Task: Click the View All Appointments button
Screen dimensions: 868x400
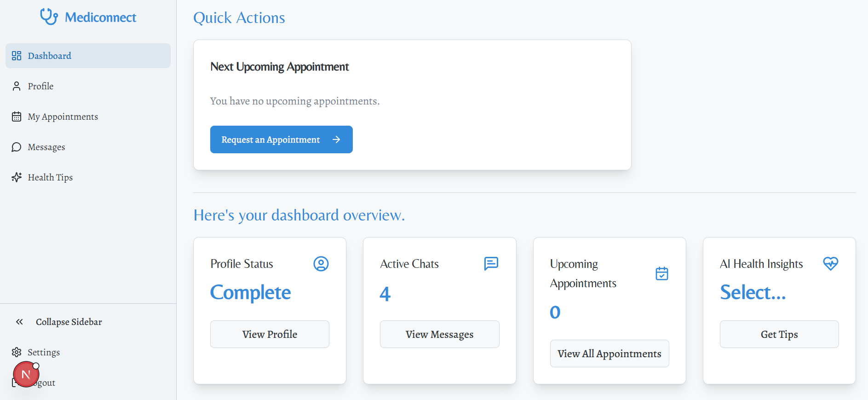Action: tap(609, 354)
